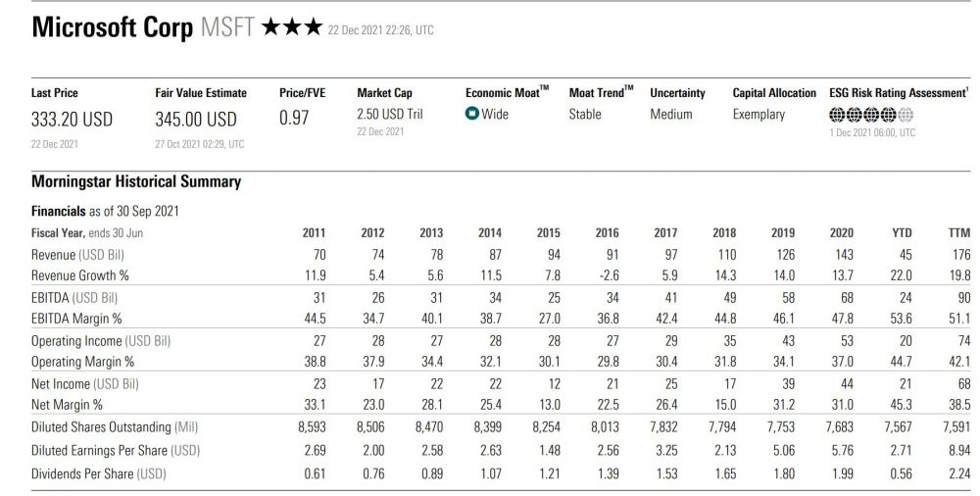The height and width of the screenshot is (496, 980).
Task: Click the Exemplary capital allocation rating
Action: click(x=759, y=115)
